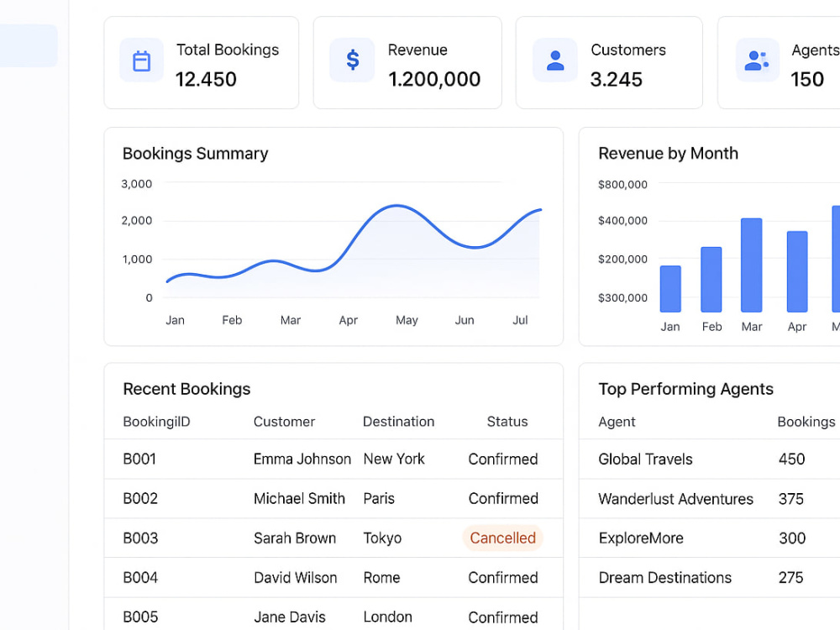Click the Revenue 1.200,000 value

[x=434, y=79]
